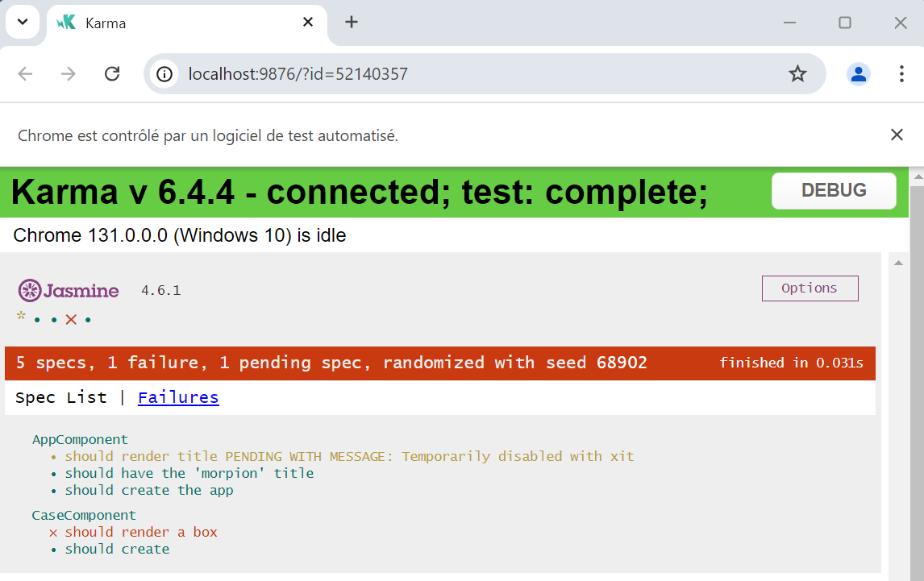The height and width of the screenshot is (581, 924).
Task: Open Jasmine Options menu
Action: pos(810,288)
